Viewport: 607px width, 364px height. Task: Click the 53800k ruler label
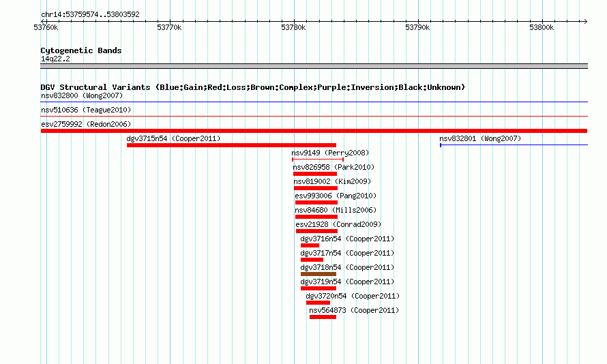click(542, 27)
